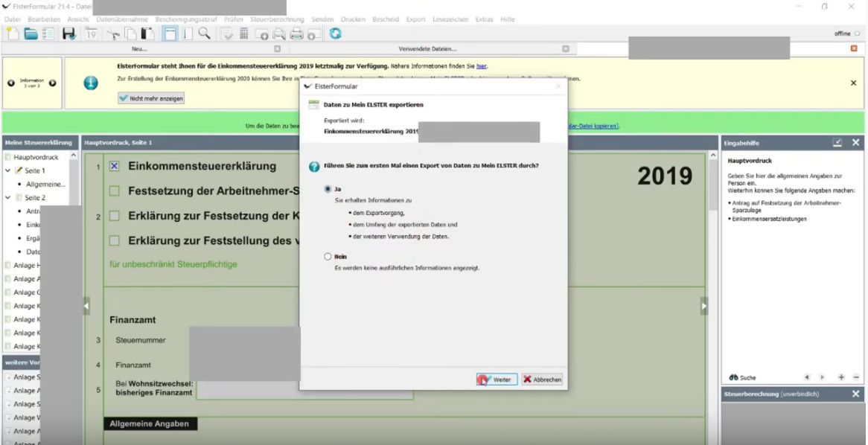The height and width of the screenshot is (445, 868).
Task: Activate the magnifier zoom tool
Action: pyautogui.click(x=204, y=33)
